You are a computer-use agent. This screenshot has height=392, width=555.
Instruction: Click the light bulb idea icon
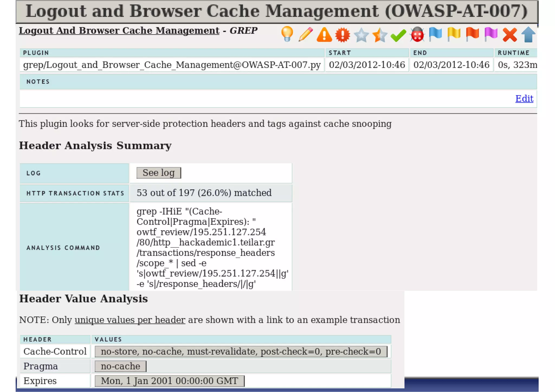(x=287, y=34)
